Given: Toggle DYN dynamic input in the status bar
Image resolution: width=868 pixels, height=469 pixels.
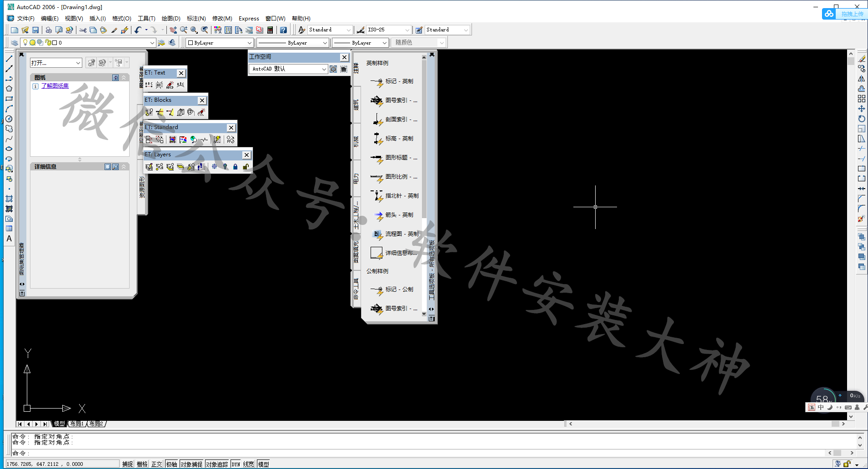Looking at the screenshot, I should [x=236, y=464].
